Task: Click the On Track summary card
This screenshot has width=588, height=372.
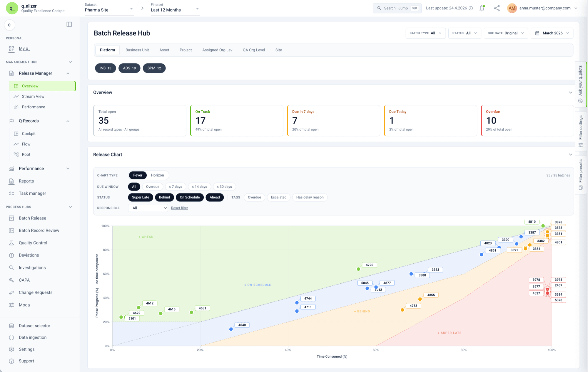Action: point(237,121)
